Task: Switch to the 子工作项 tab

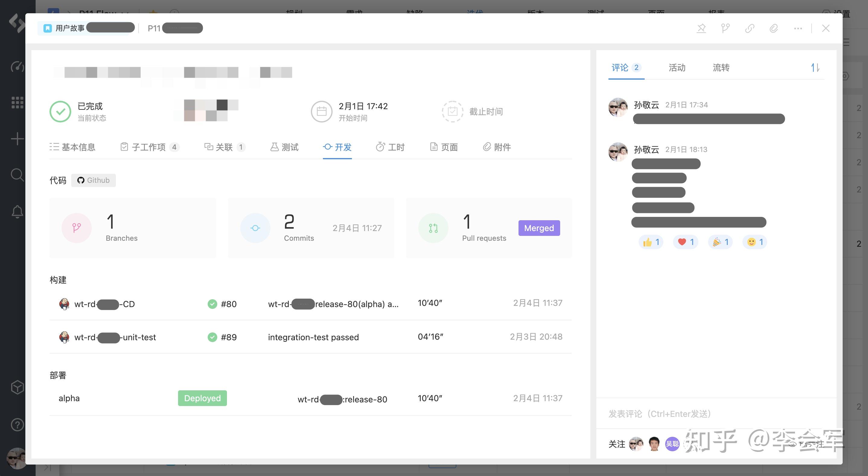Action: pyautogui.click(x=149, y=147)
